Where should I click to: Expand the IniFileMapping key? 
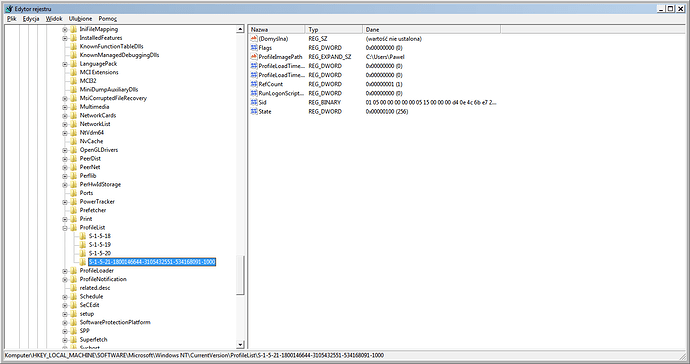tap(65, 29)
